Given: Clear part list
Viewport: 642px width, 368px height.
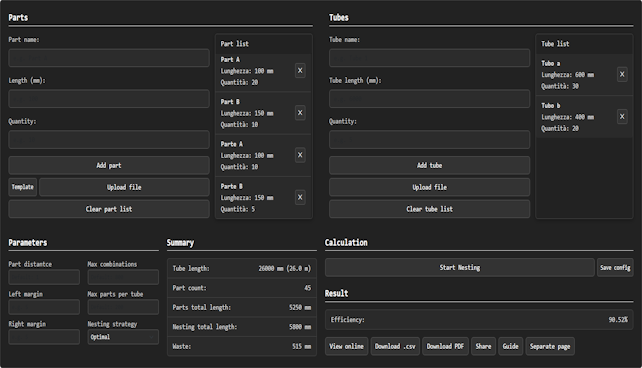Looking at the screenshot, I should pyautogui.click(x=109, y=209).
